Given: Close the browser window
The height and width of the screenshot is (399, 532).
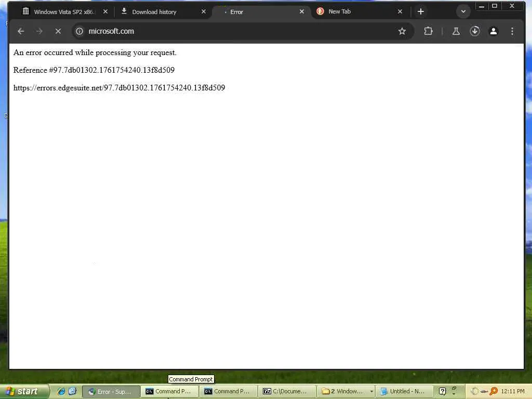Looking at the screenshot, I should pos(512,6).
